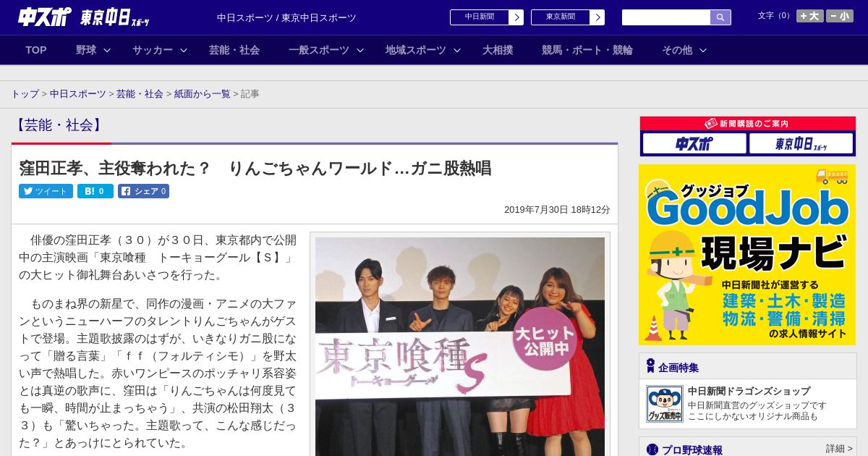
Task: Open 一般スポーツ navigation menu
Action: (319, 50)
